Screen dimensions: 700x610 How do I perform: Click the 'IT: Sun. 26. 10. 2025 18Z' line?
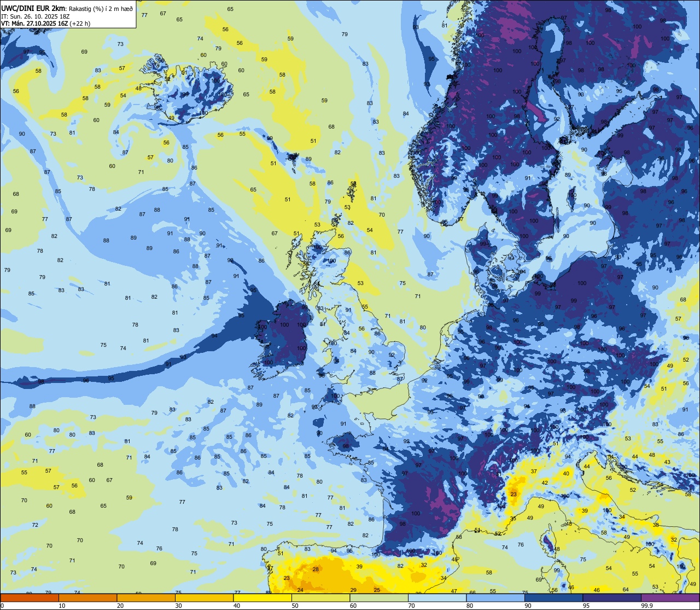[x=36, y=16]
